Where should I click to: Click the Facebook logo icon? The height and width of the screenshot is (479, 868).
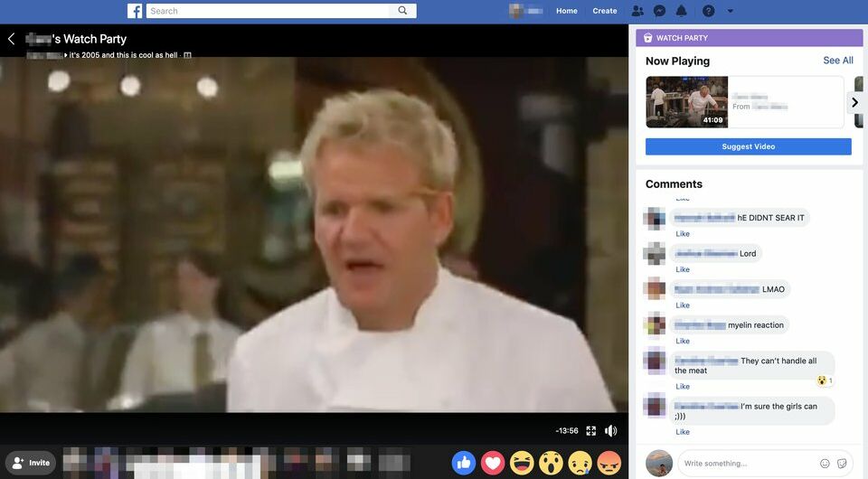pyautogui.click(x=135, y=11)
